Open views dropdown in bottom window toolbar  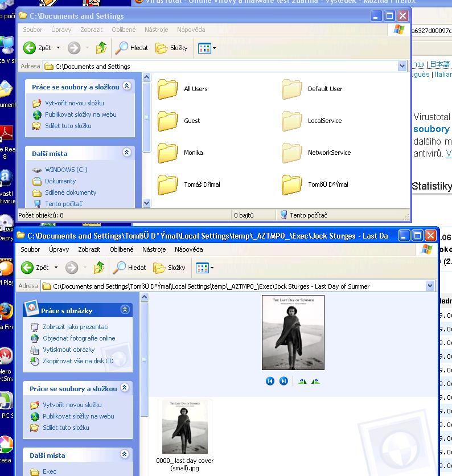tap(212, 268)
